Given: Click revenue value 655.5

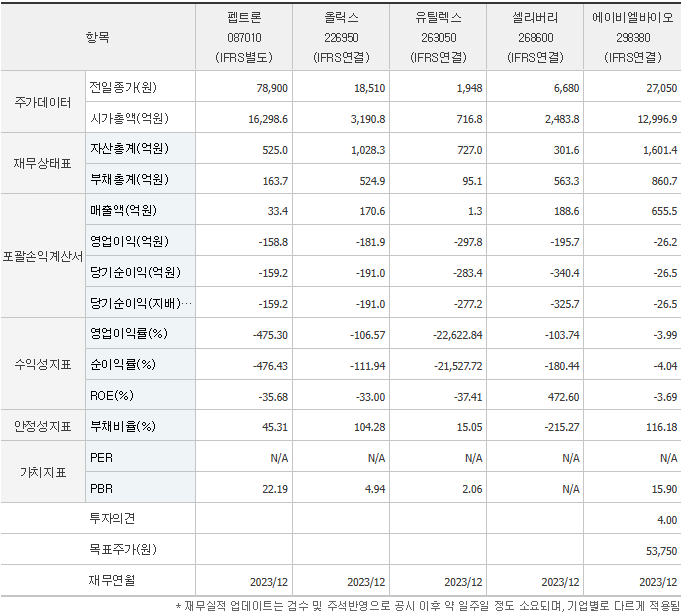Looking at the screenshot, I should 664,211.
